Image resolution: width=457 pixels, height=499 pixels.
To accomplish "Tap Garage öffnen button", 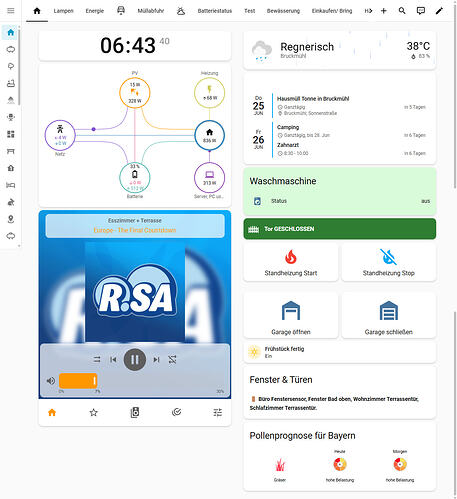I will click(291, 316).
